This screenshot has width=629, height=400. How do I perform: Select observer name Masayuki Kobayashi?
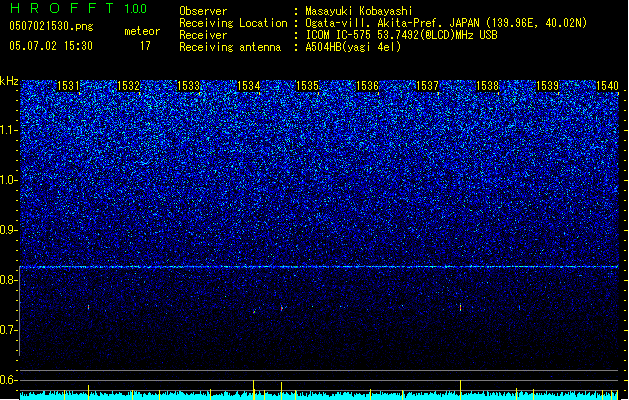coord(359,11)
